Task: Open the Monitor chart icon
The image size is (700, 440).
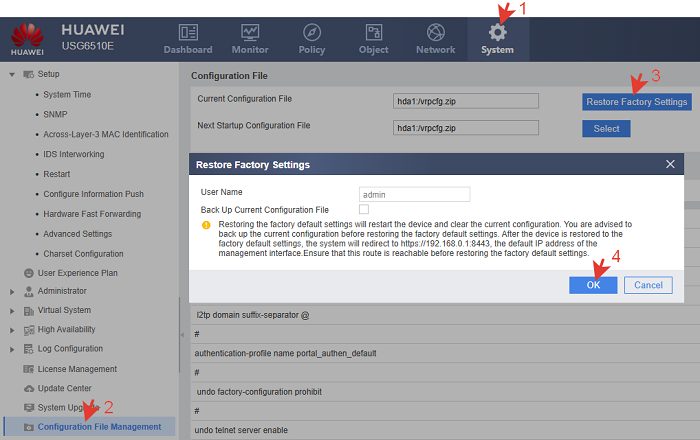Action: pyautogui.click(x=250, y=32)
